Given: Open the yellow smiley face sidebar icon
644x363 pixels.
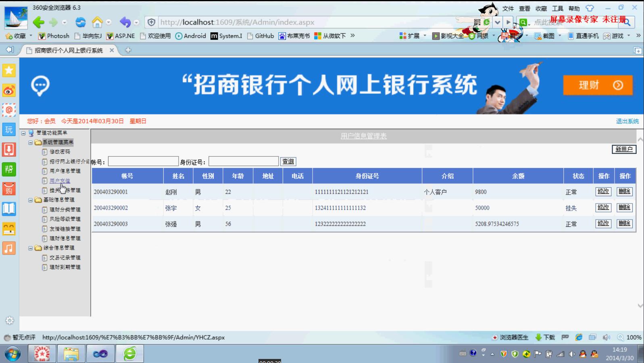Looking at the screenshot, I should point(9,228).
